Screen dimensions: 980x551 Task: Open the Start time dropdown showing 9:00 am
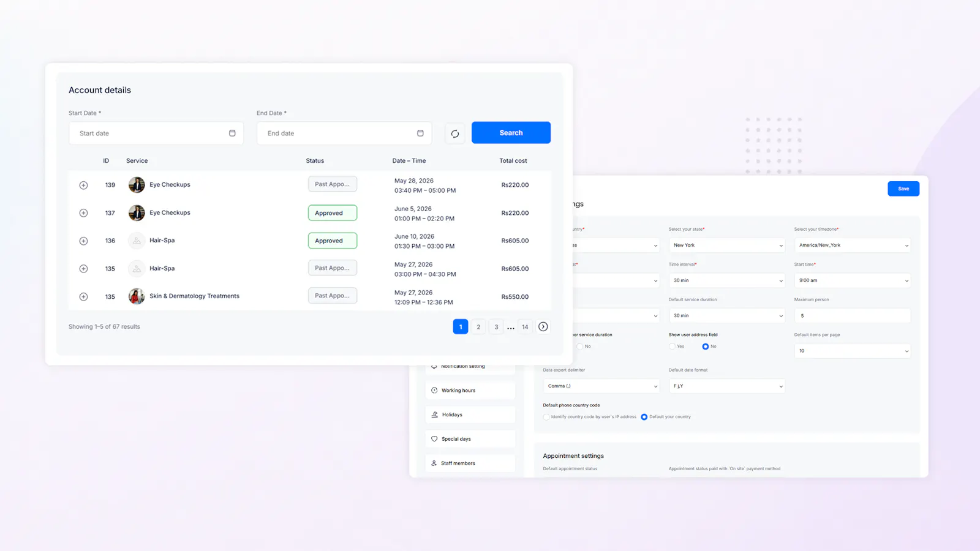852,280
